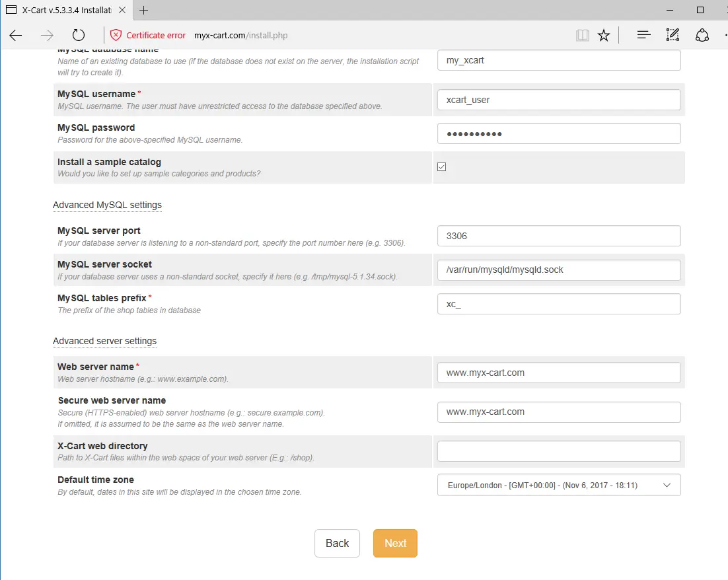Click the 'MySQL server socket' label
The image size is (728, 580).
[104, 264]
